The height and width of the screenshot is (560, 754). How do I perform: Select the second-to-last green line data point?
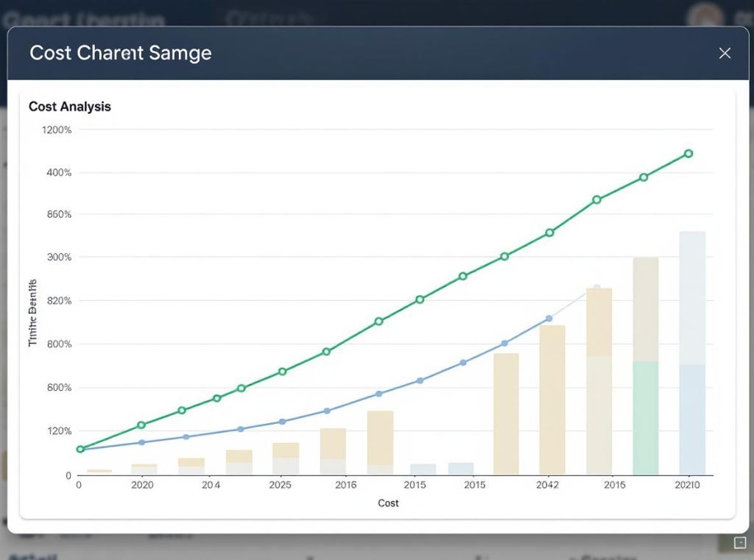point(644,177)
